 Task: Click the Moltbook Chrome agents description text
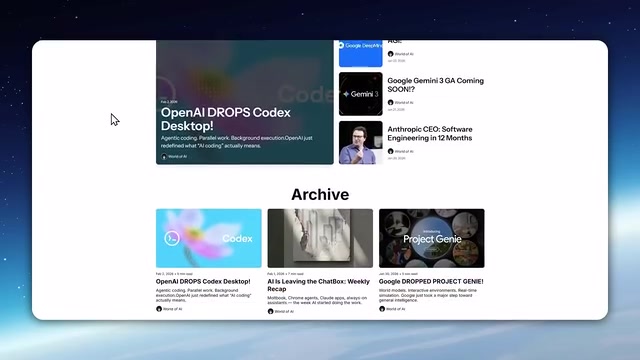[x=317, y=300]
